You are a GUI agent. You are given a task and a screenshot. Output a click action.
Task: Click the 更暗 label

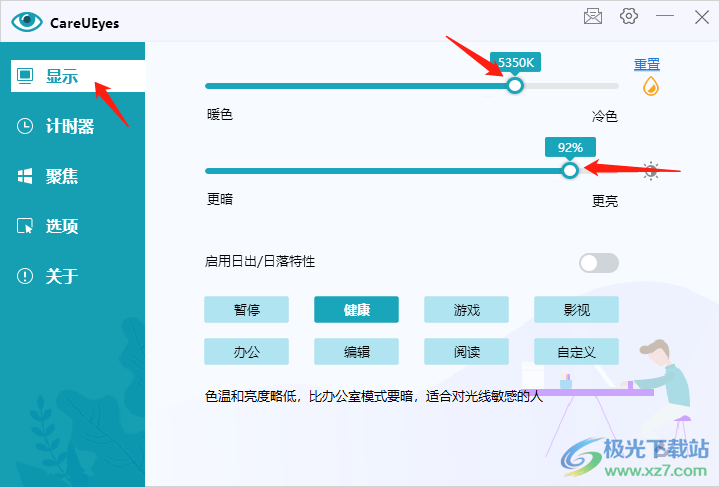220,199
